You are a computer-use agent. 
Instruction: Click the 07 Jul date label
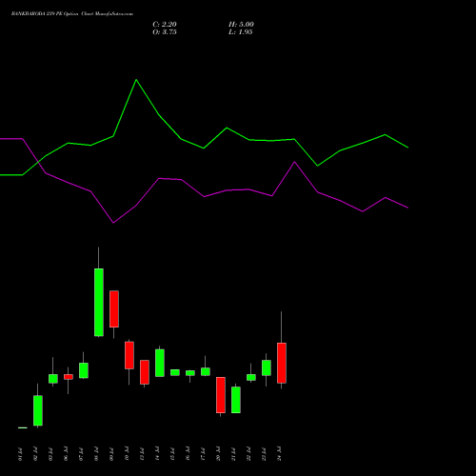pyautogui.click(x=81, y=454)
